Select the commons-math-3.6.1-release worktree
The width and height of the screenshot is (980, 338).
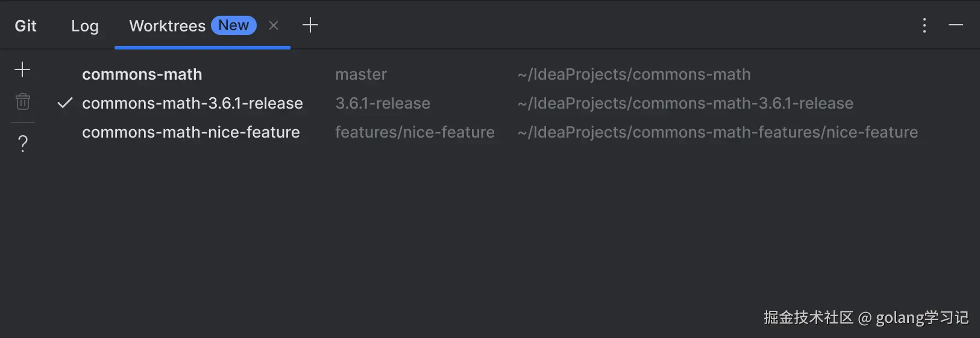tap(192, 103)
